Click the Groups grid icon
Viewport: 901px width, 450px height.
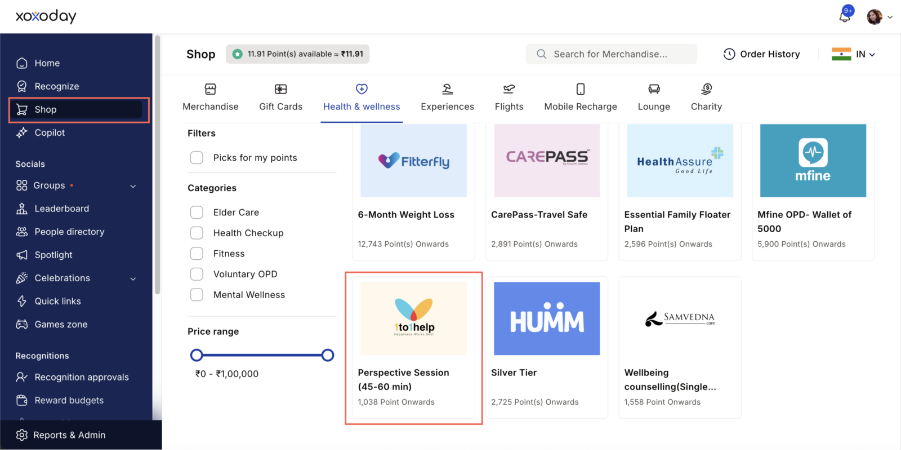tap(22, 186)
